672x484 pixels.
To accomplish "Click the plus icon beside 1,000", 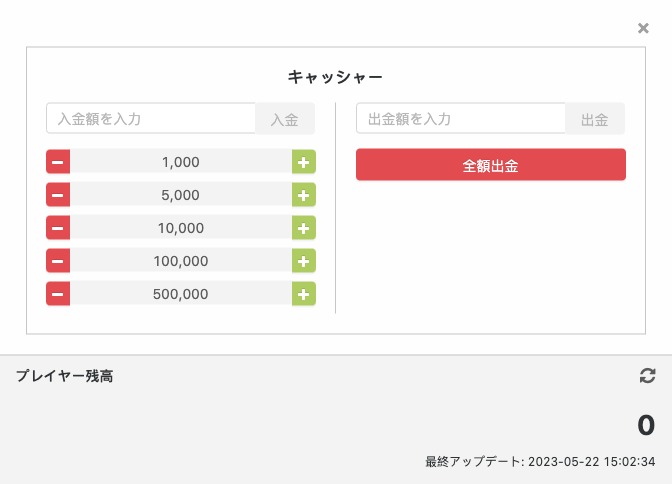I will tap(303, 162).
